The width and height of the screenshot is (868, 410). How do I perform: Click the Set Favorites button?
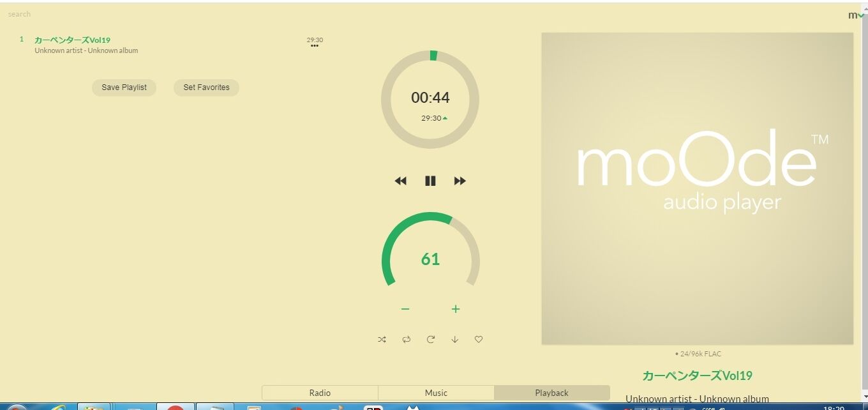206,87
